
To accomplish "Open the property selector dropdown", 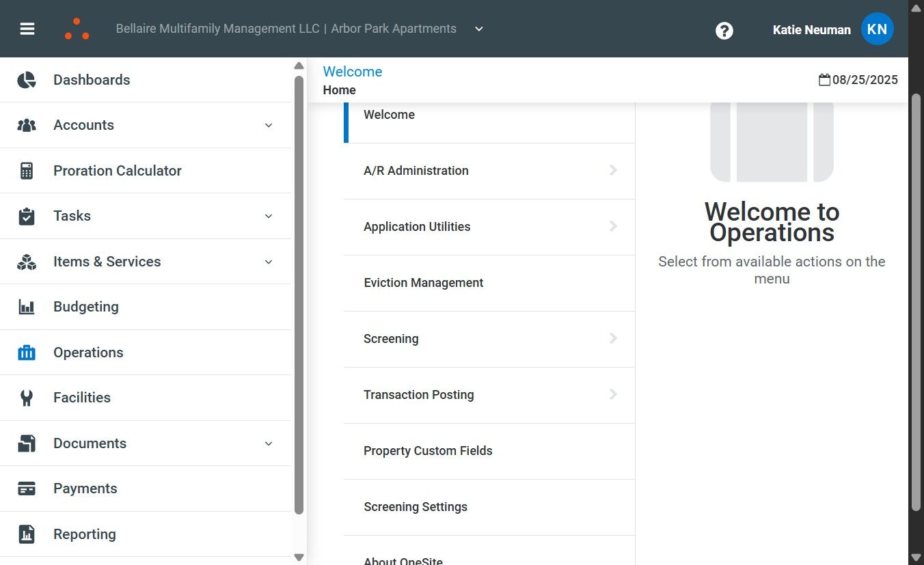I will (479, 29).
